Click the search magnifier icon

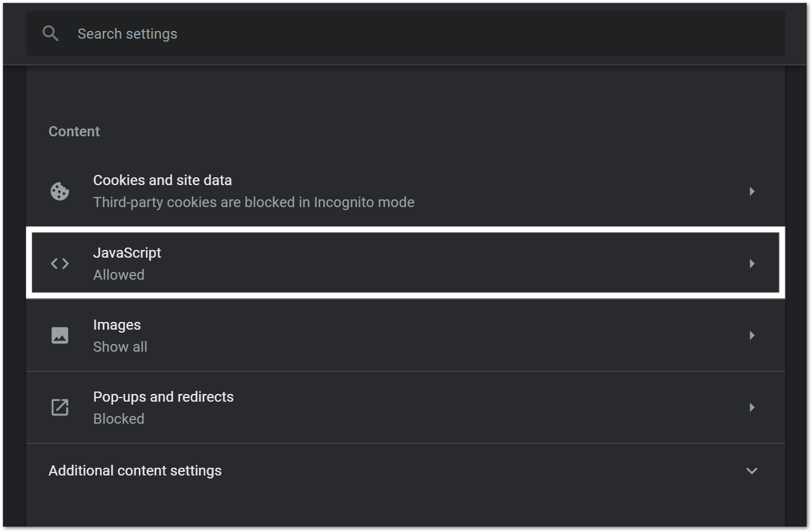pyautogui.click(x=51, y=33)
